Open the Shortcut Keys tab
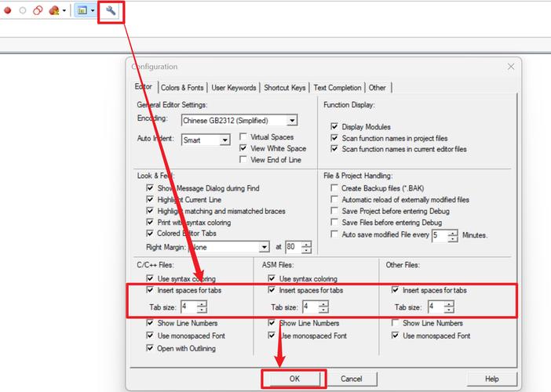551x392 pixels. 285,88
